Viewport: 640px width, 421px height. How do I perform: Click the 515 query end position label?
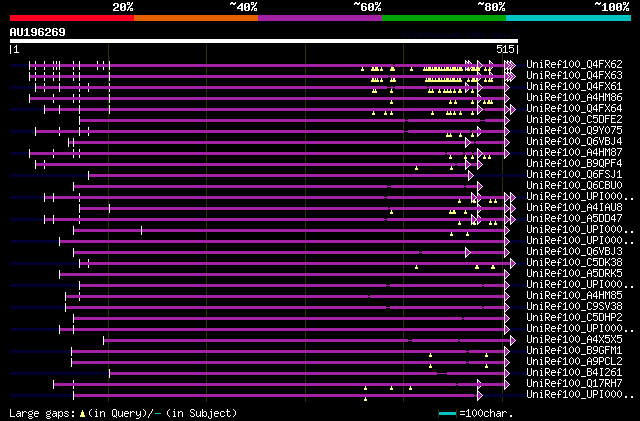click(x=505, y=49)
